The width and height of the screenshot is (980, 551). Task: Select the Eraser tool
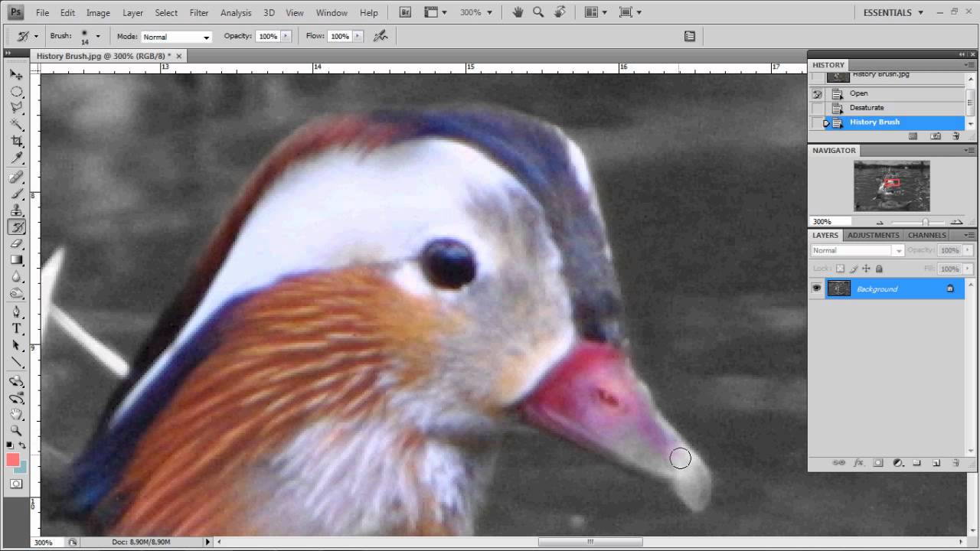click(x=16, y=243)
